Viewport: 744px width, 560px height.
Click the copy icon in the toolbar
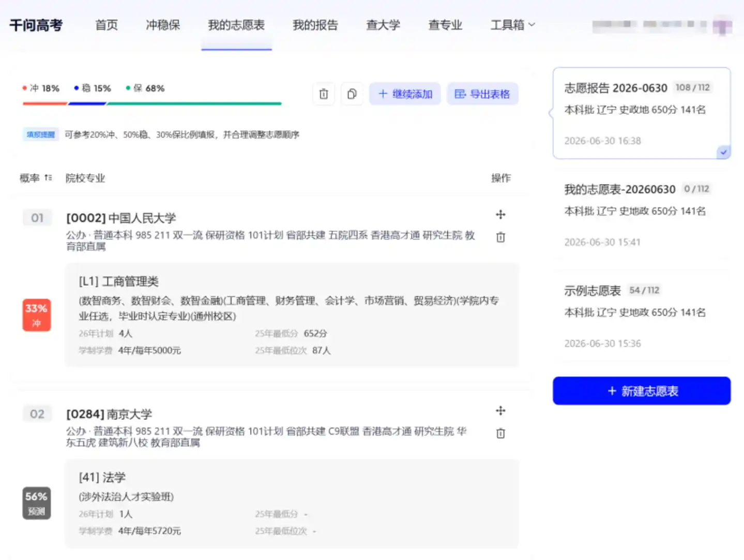pos(352,94)
